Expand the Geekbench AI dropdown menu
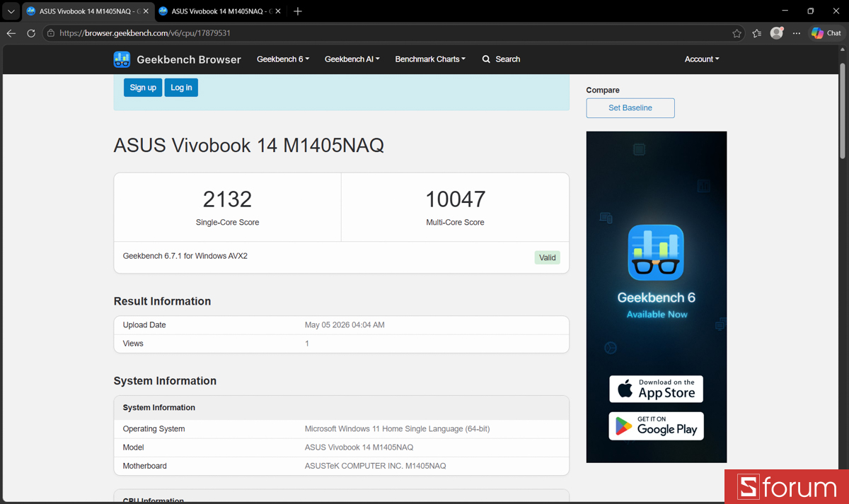 [352, 59]
